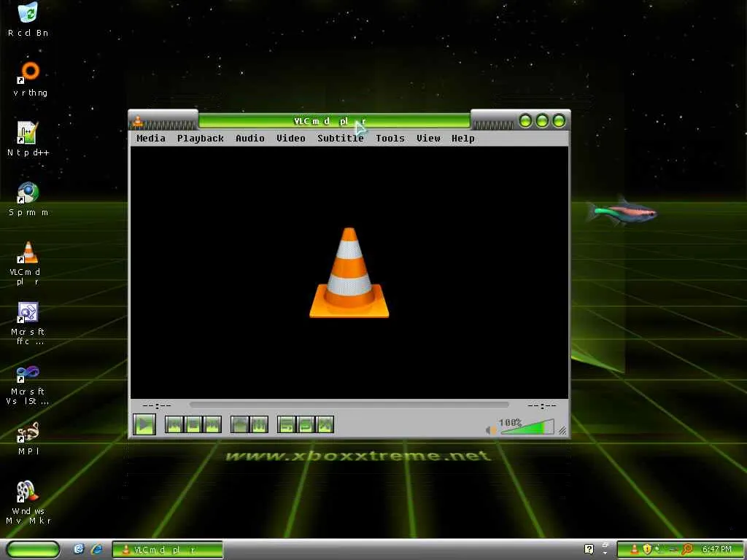Image resolution: width=747 pixels, height=560 pixels.
Task: Show the VLC playlist button
Action: 287,424
